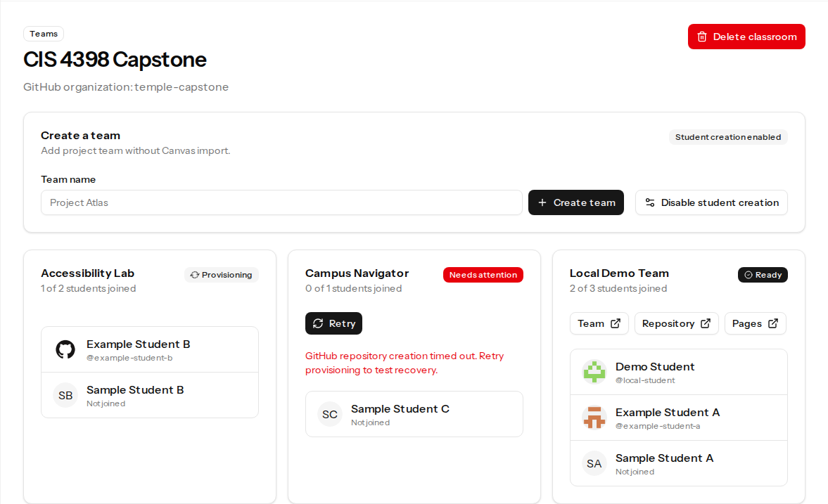The image size is (828, 504).
Task: Click the Ready status badge text
Action: coord(768,275)
